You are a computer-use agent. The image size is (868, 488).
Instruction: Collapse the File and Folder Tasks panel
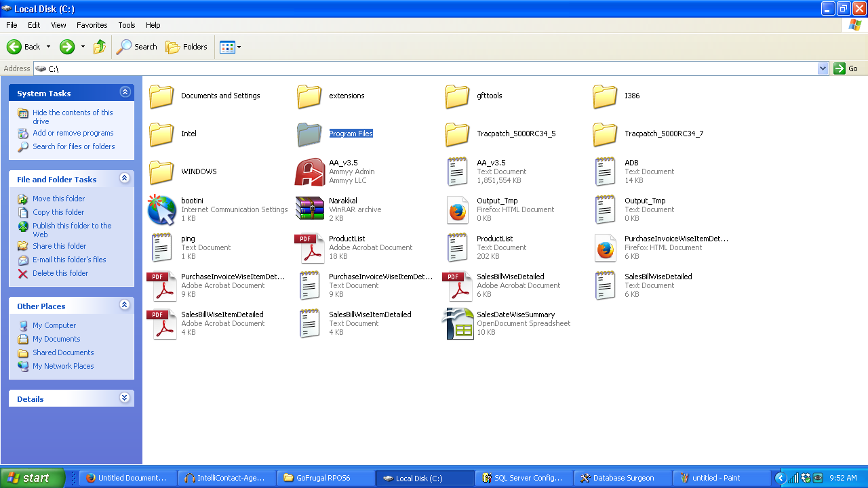tap(125, 178)
